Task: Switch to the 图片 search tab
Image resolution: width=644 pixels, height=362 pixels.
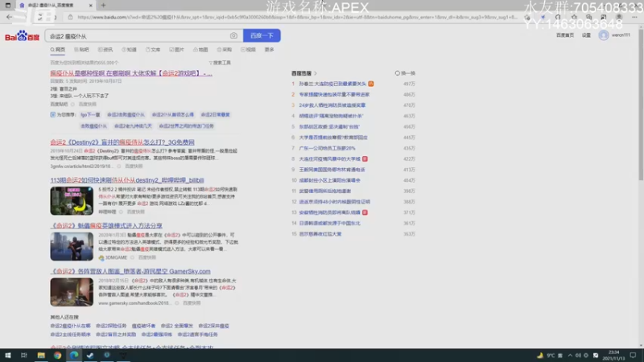Action: [x=176, y=50]
